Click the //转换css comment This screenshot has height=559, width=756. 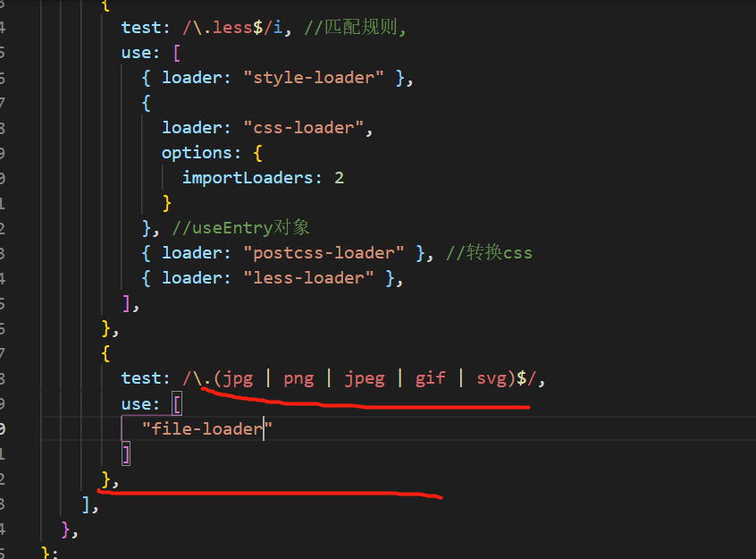coord(489,252)
